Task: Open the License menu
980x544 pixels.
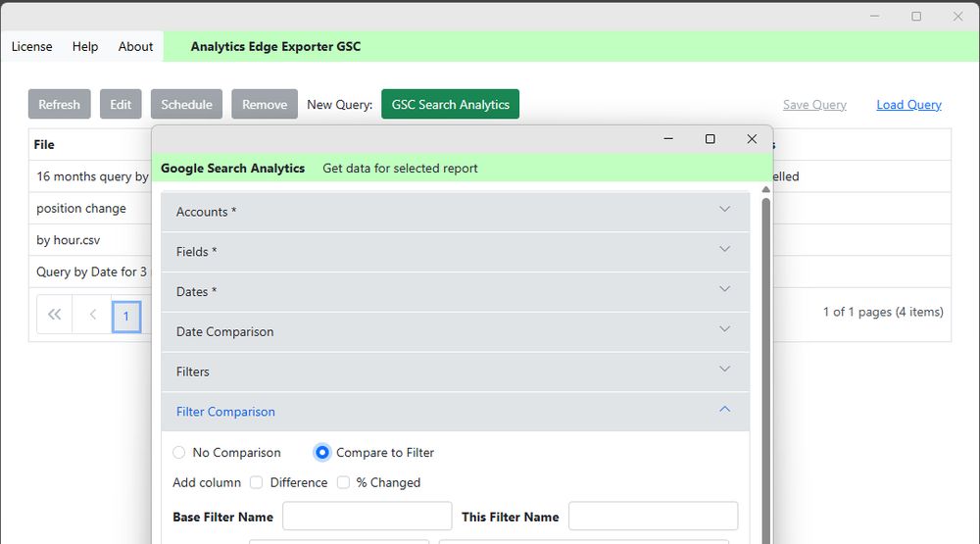Action: 32,47
